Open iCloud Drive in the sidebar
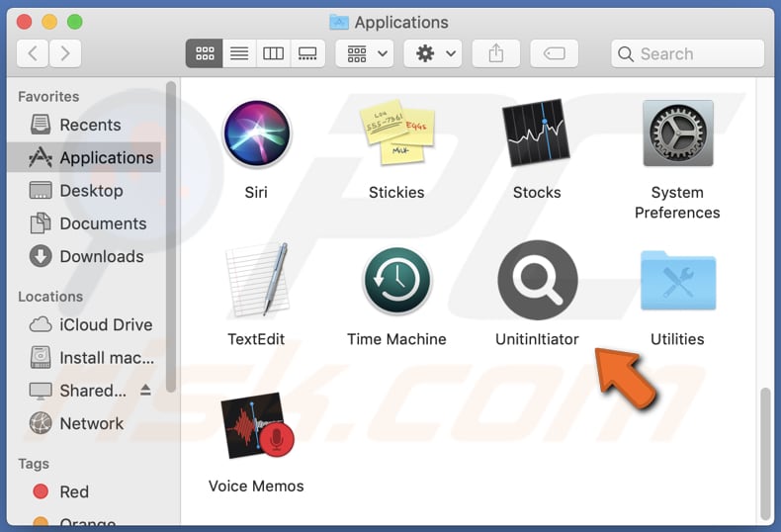The image size is (781, 532). pyautogui.click(x=84, y=324)
